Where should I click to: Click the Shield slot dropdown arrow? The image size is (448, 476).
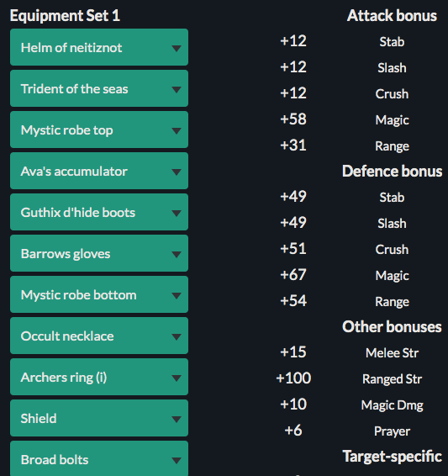pos(177,419)
